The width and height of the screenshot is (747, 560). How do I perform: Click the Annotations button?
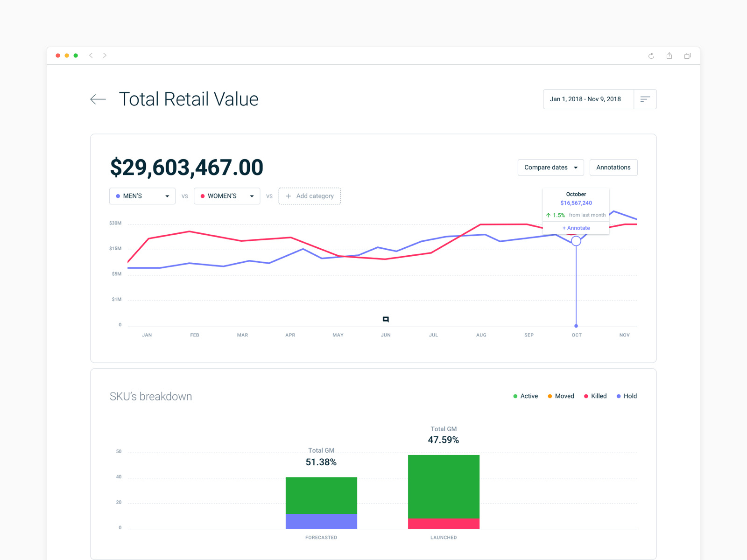pos(613,167)
